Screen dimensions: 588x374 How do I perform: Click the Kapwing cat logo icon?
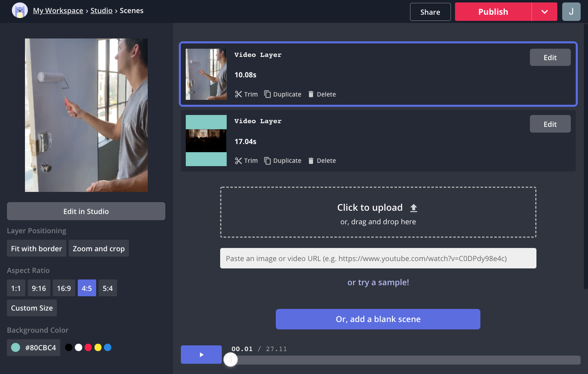[20, 11]
